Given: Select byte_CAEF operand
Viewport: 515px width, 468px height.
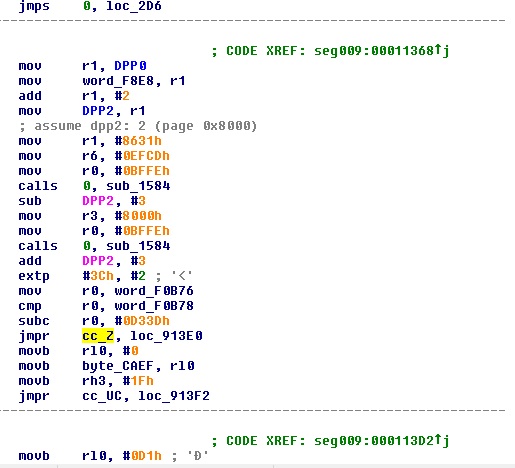Looking at the screenshot, I should (118, 366).
